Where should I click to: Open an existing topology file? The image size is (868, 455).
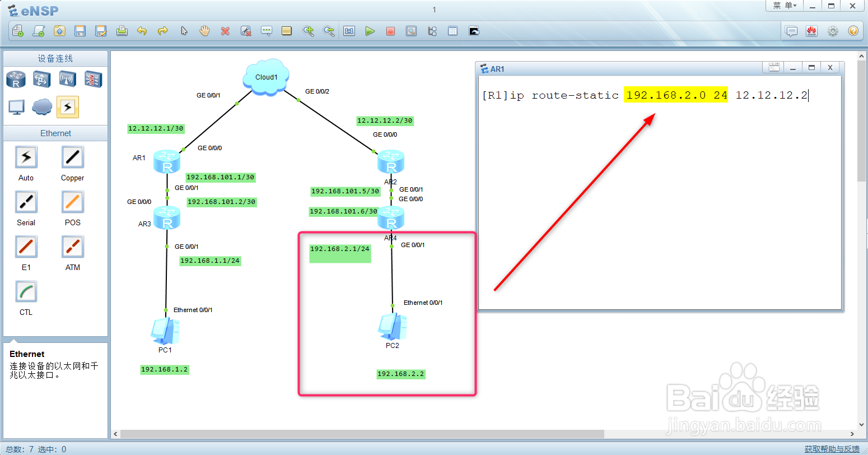point(59,31)
